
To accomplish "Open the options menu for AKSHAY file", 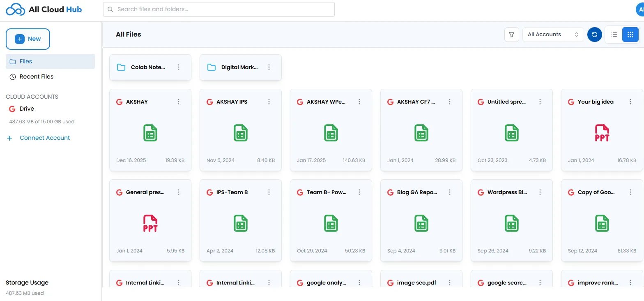I will (179, 102).
